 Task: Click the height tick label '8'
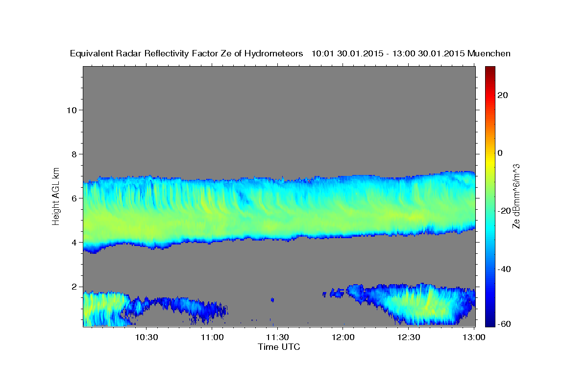tap(73, 154)
